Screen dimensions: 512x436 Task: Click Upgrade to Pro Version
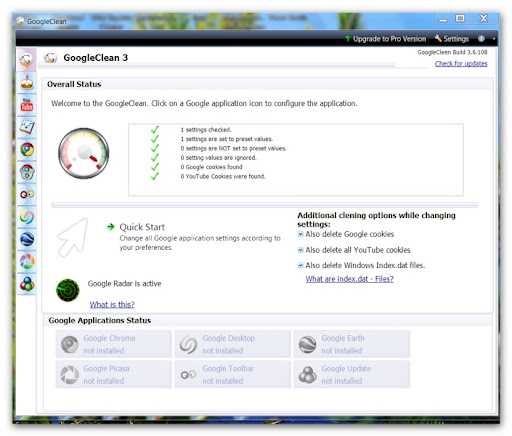[385, 39]
